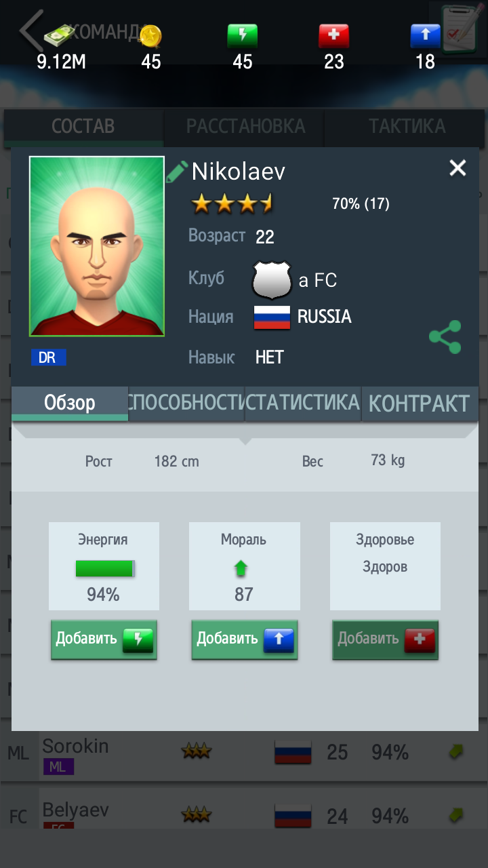
Task: Tap the blue morale boost icon
Action: 425,35
